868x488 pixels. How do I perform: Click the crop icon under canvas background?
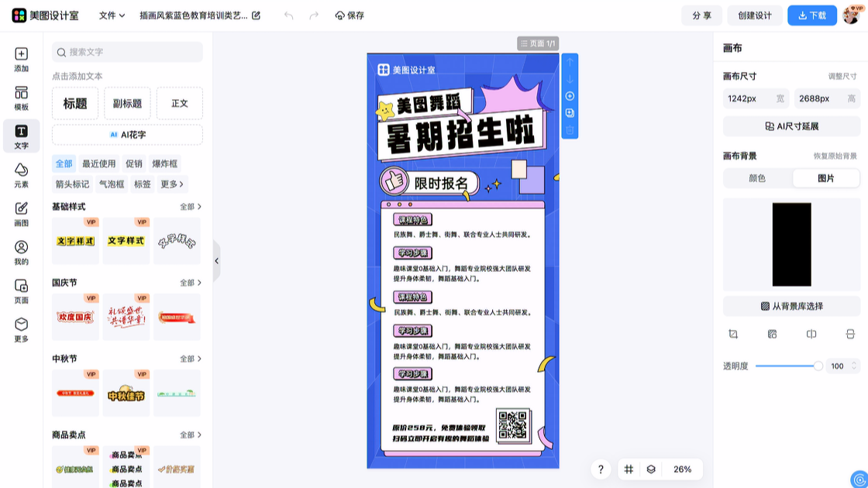733,334
